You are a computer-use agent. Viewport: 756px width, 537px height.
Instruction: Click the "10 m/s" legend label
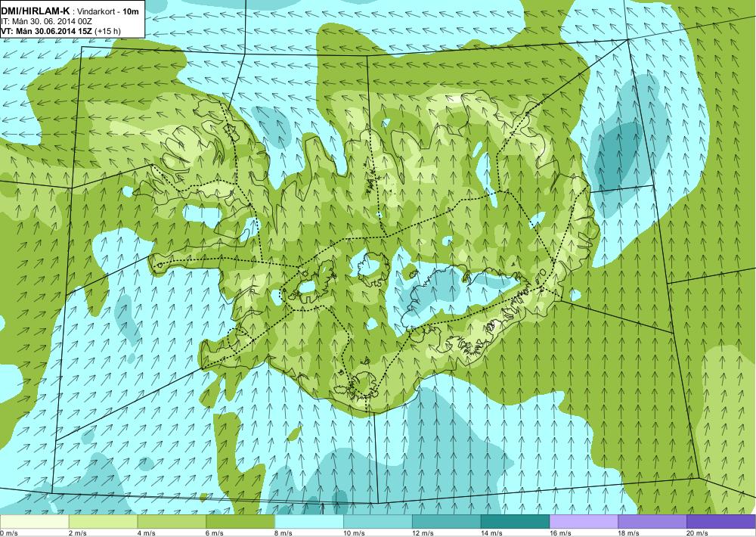355,533
